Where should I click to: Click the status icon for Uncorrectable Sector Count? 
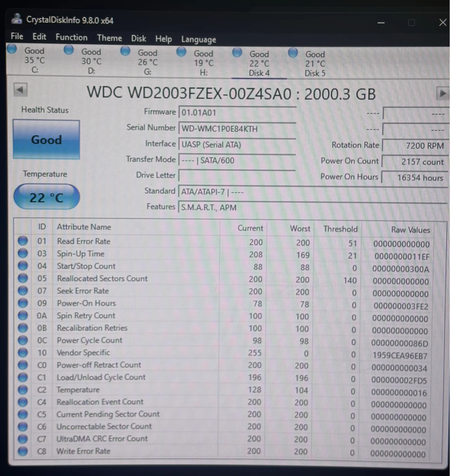pyautogui.click(x=23, y=426)
